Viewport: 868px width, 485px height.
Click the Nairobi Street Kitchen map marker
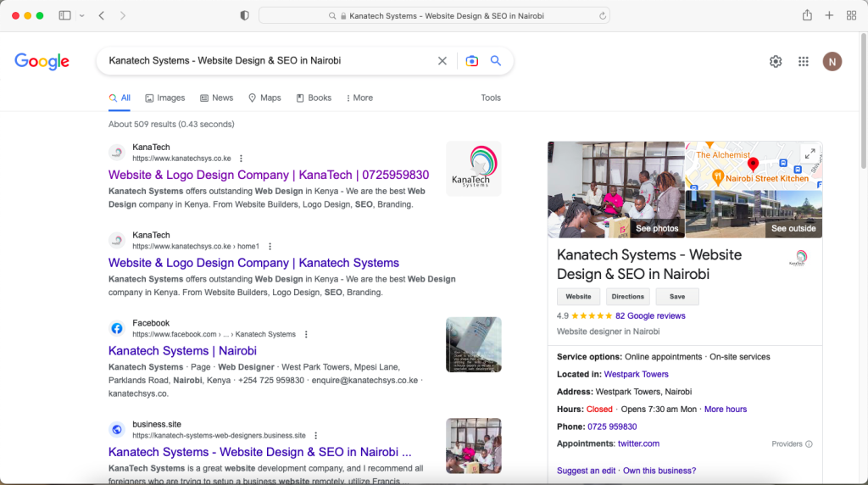coord(717,178)
